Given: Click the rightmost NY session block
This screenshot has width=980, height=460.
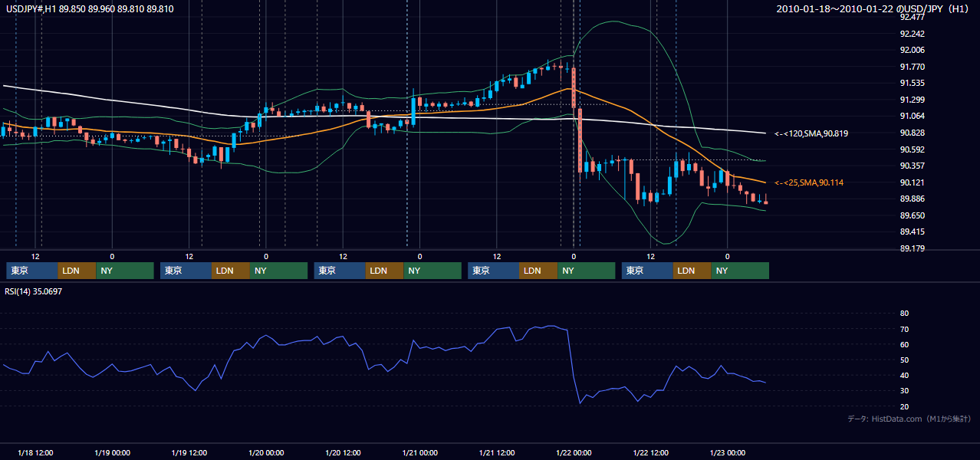Looking at the screenshot, I should coord(740,271).
